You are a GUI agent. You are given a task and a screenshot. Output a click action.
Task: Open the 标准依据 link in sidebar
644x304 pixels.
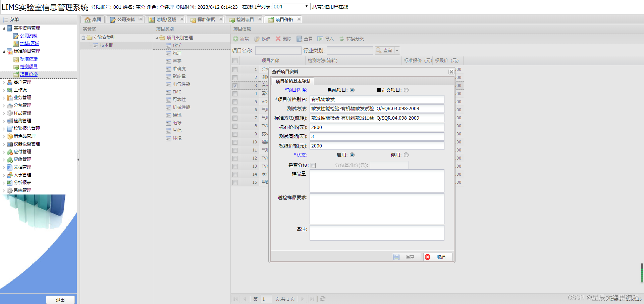coord(29,59)
